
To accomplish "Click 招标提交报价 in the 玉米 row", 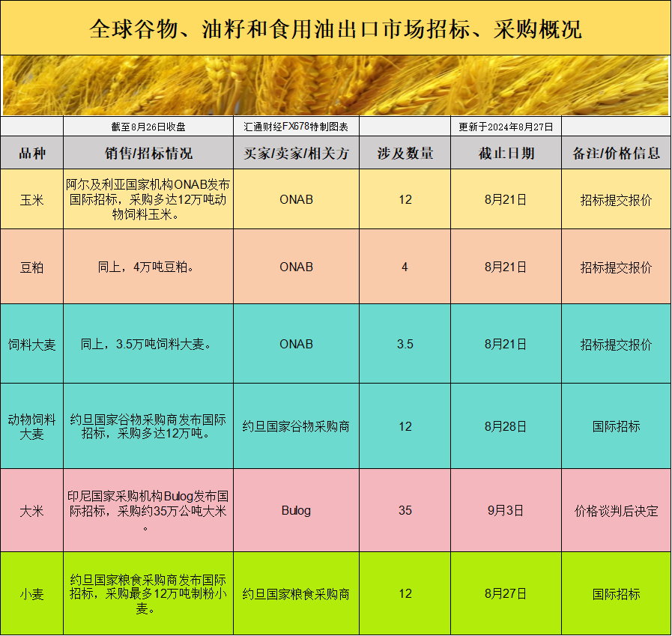I will [617, 199].
